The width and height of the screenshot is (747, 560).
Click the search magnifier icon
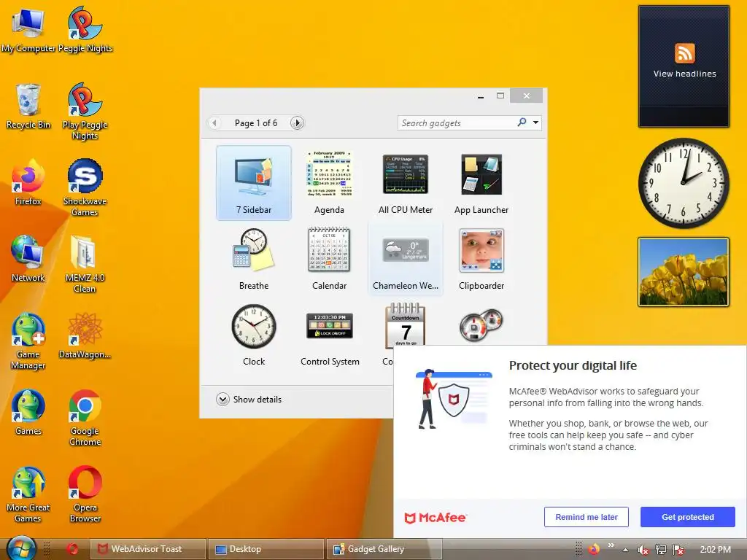(522, 122)
